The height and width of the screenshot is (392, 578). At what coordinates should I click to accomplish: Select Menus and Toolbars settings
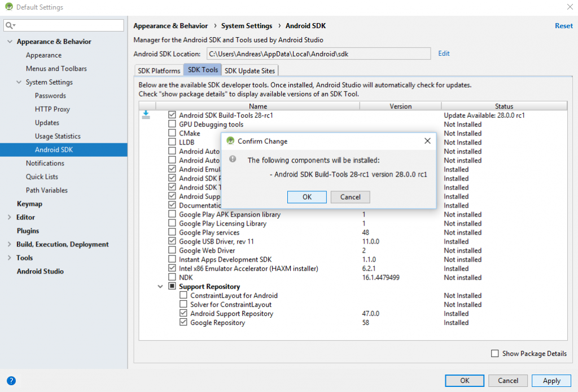coord(56,68)
